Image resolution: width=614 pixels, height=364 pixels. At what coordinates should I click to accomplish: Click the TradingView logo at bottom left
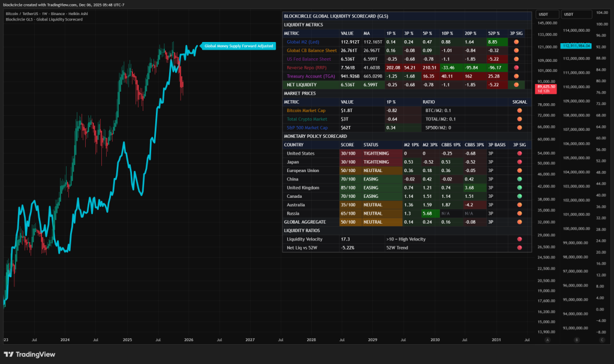29,354
